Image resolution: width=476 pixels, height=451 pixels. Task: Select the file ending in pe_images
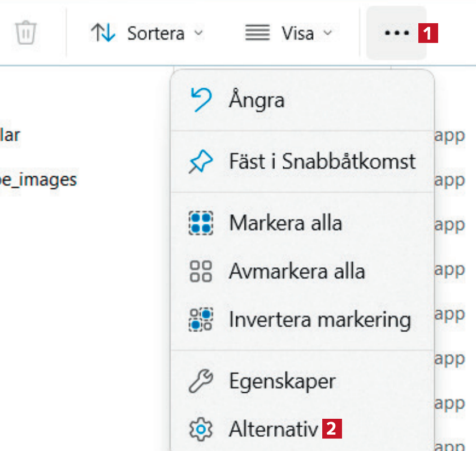pyautogui.click(x=38, y=180)
